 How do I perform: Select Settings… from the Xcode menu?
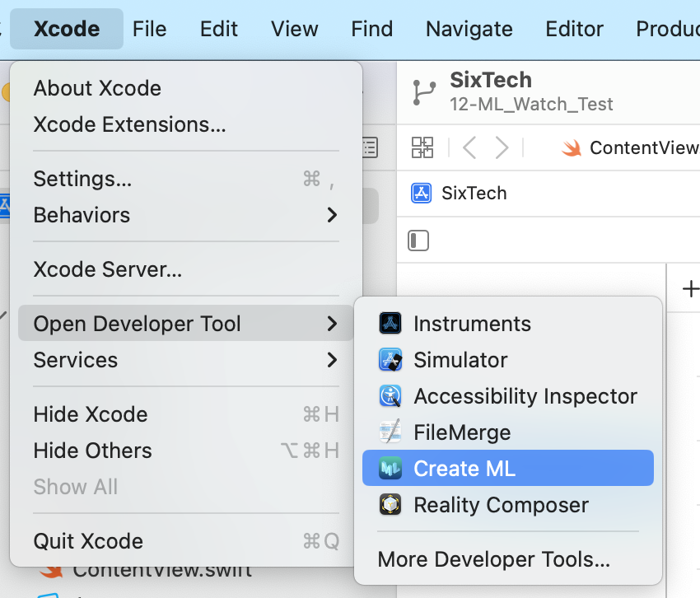click(x=82, y=179)
